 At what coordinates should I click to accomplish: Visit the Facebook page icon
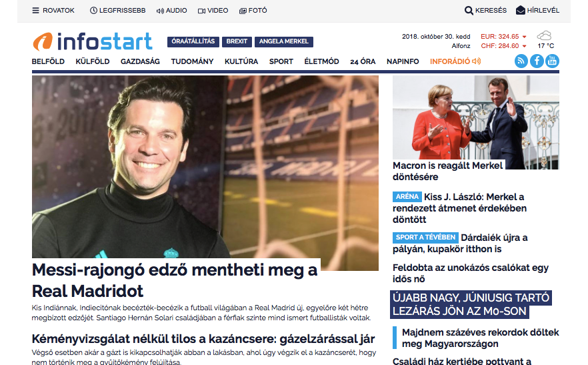[537, 61]
